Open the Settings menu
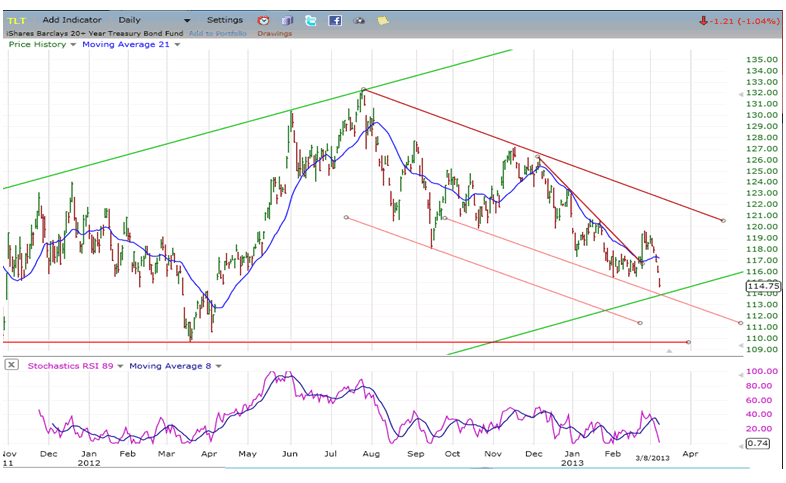 (x=224, y=20)
